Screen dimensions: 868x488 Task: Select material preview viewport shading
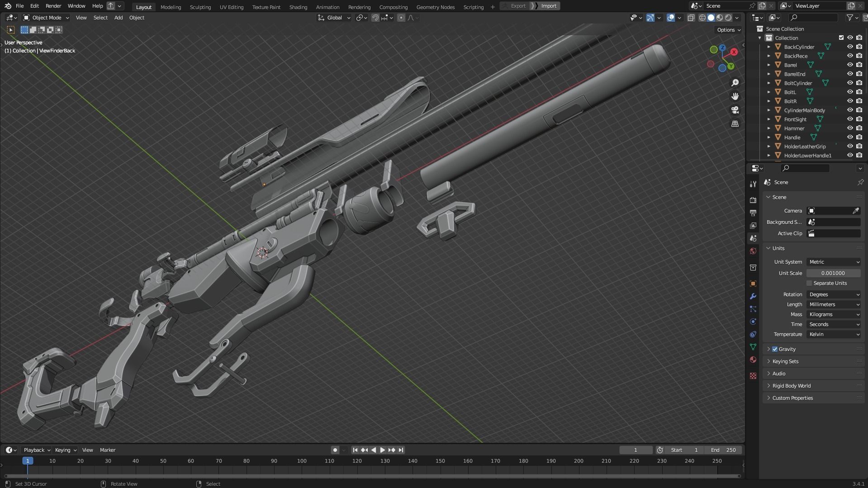tap(720, 18)
